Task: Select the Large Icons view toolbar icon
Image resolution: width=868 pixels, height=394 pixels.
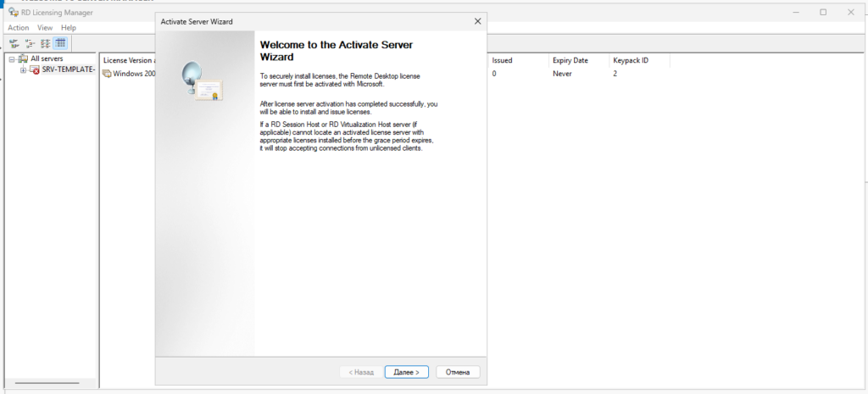Action: tap(14, 42)
